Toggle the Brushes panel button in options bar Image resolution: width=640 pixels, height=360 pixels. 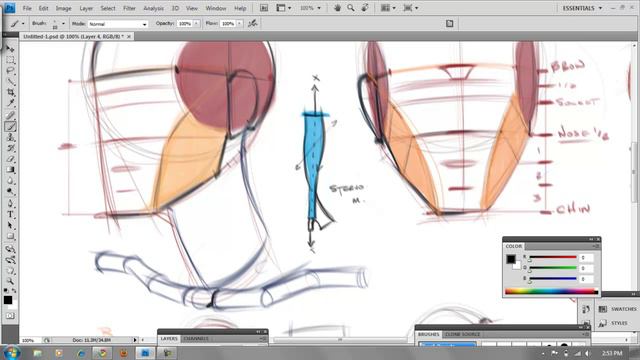449,24
